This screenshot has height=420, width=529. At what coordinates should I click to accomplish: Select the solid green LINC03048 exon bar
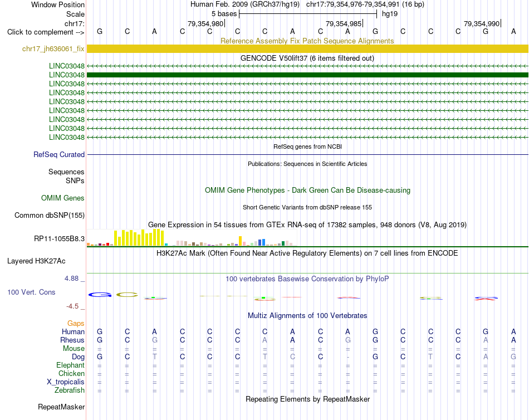click(307, 75)
